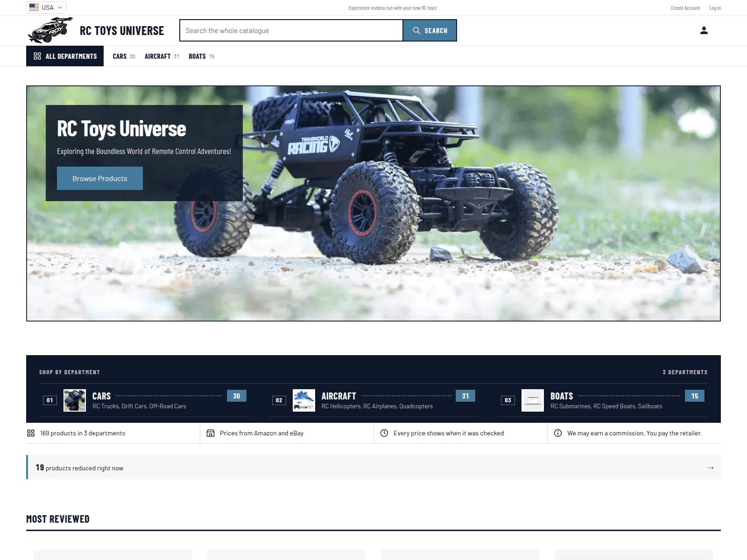Select the Cars tab in navigation

[x=124, y=56]
